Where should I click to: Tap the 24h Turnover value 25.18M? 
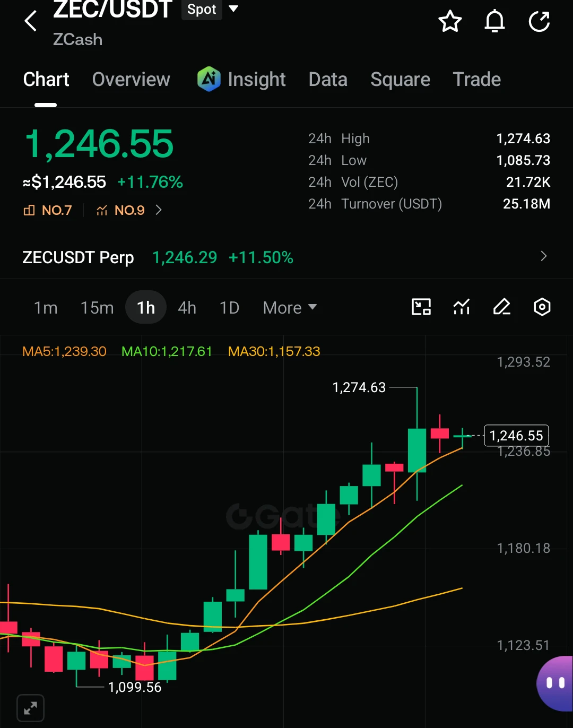(526, 204)
